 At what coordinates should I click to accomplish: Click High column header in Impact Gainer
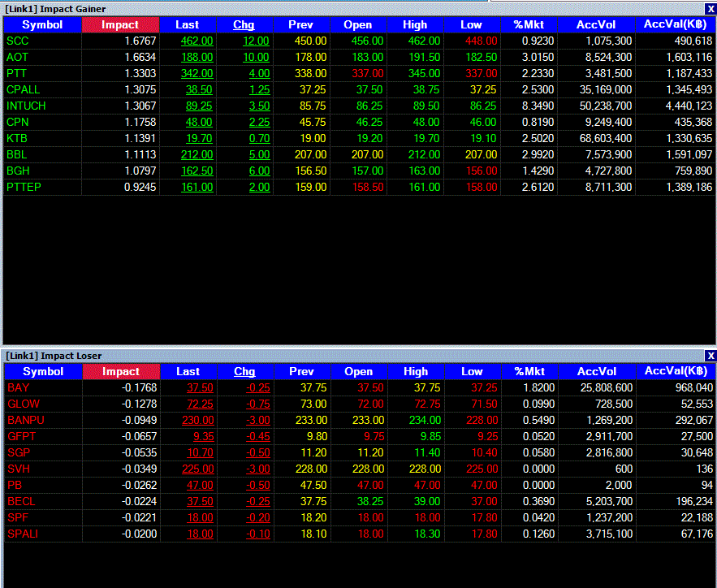(415, 24)
